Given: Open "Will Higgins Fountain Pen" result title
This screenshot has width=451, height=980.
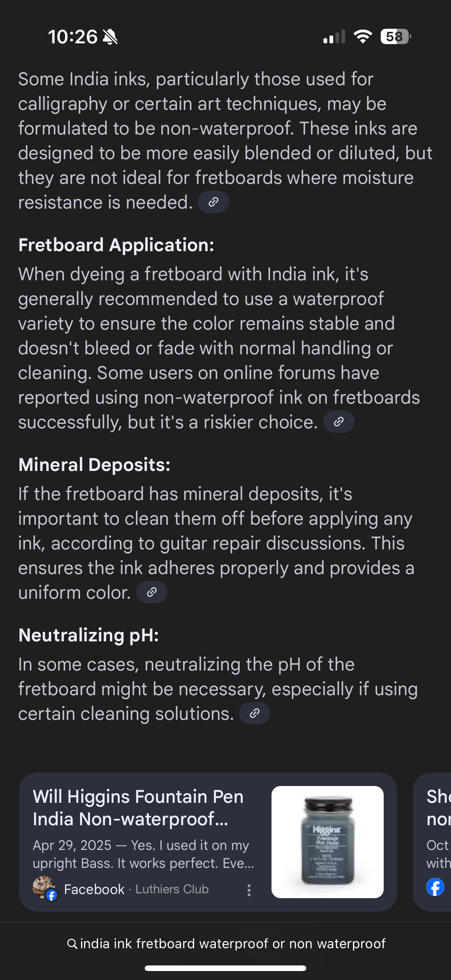Looking at the screenshot, I should [x=138, y=807].
